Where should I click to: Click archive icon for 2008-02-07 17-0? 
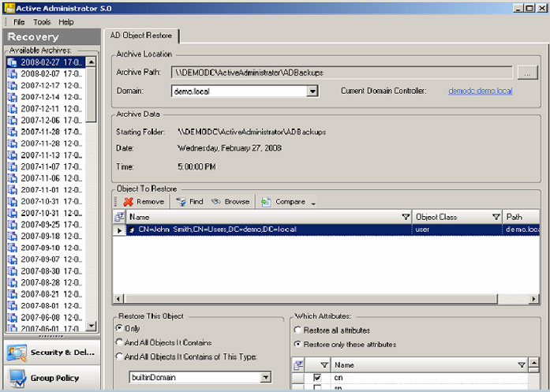click(13, 74)
